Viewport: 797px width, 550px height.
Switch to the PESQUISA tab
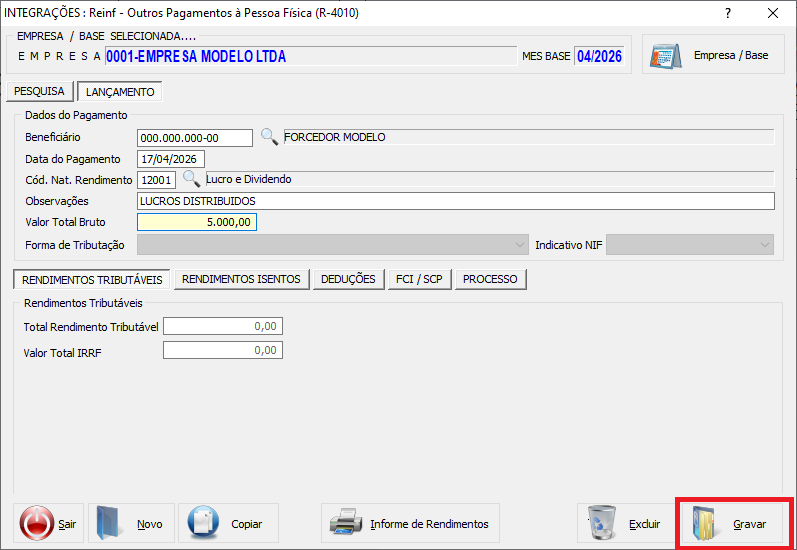pos(39,92)
